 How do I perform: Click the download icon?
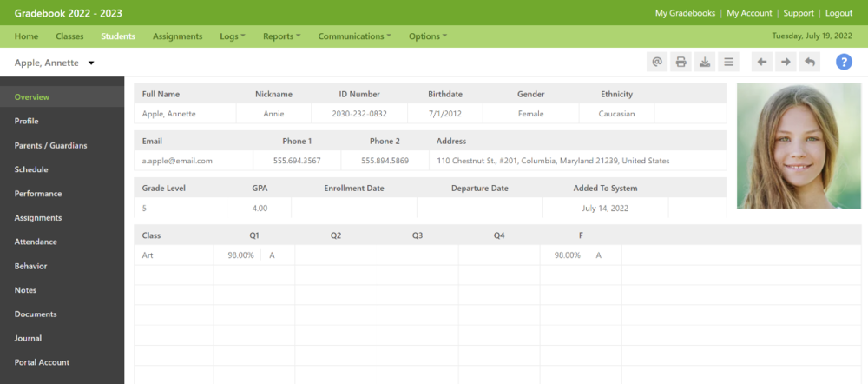705,62
